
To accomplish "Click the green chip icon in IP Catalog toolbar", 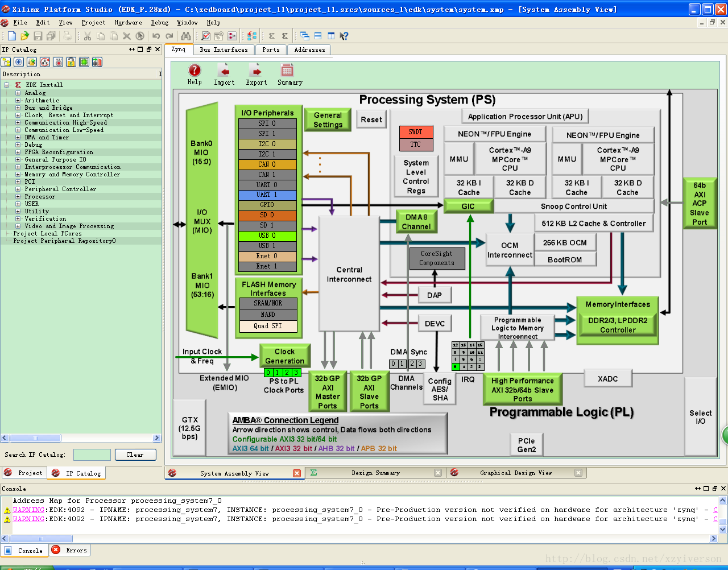I will tap(84, 62).
